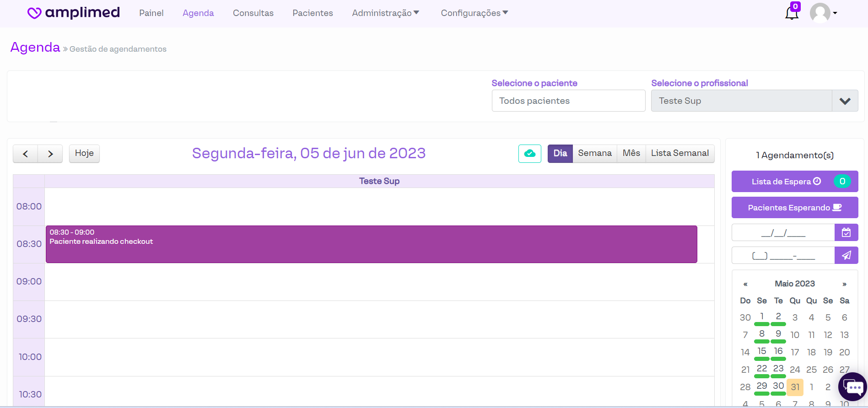The image size is (868, 408).
Task: Open the notifications bell icon
Action: [x=792, y=13]
